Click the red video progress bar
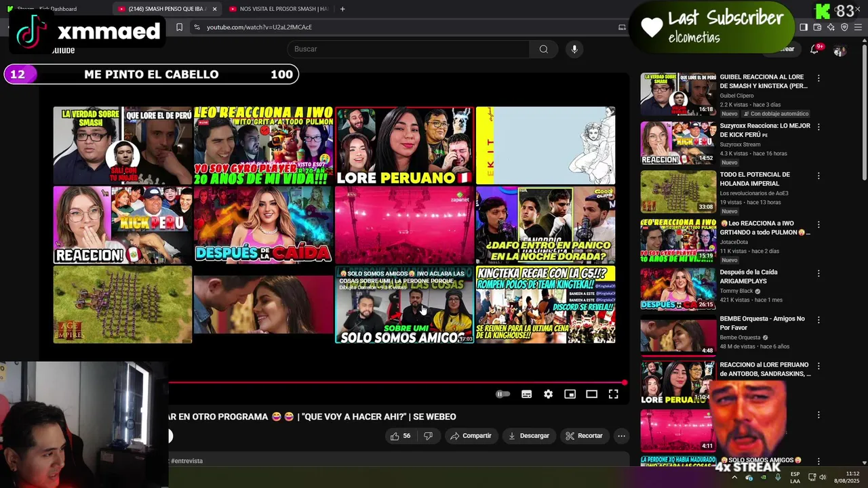Viewport: 868px width, 488px height. (397, 383)
